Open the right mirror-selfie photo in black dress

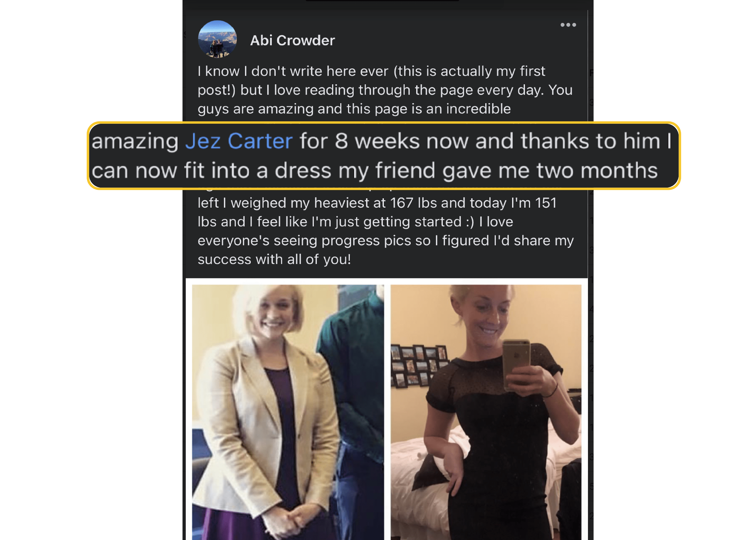point(486,412)
